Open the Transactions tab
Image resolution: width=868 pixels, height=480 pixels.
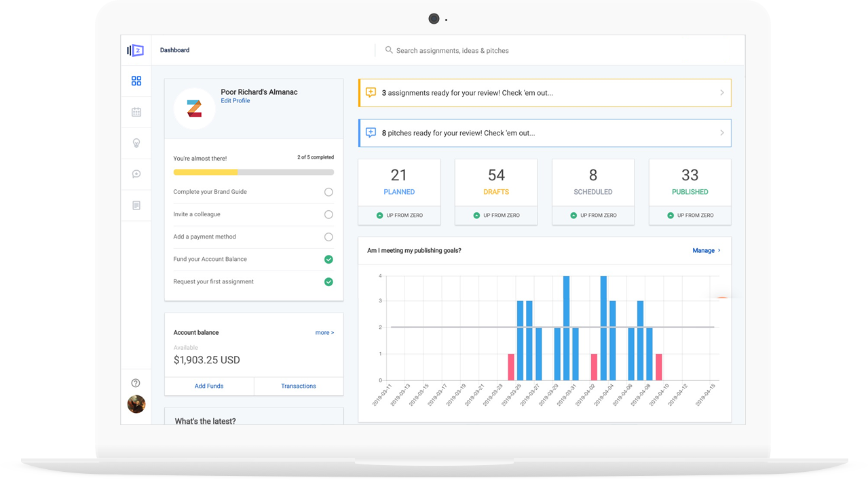pos(299,386)
